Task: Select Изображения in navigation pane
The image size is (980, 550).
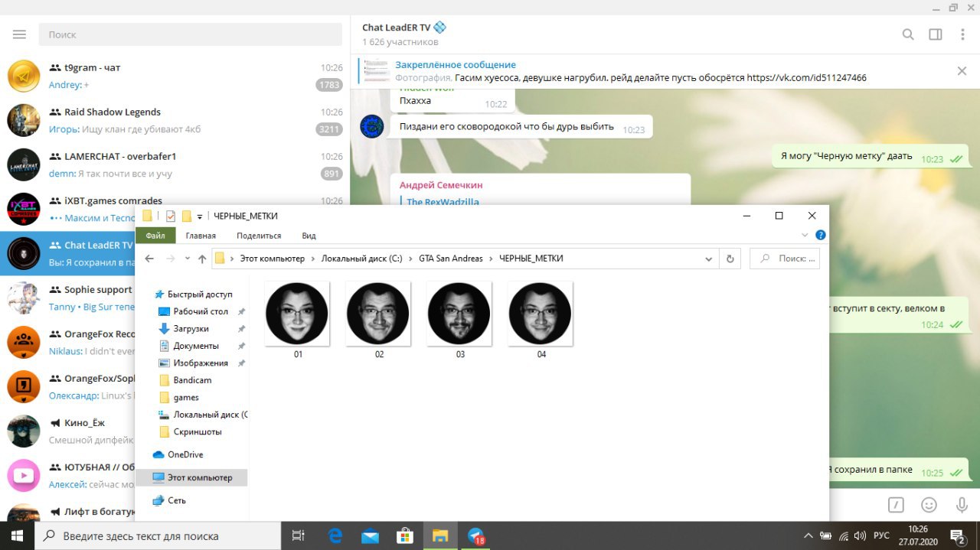Action: coord(201,363)
